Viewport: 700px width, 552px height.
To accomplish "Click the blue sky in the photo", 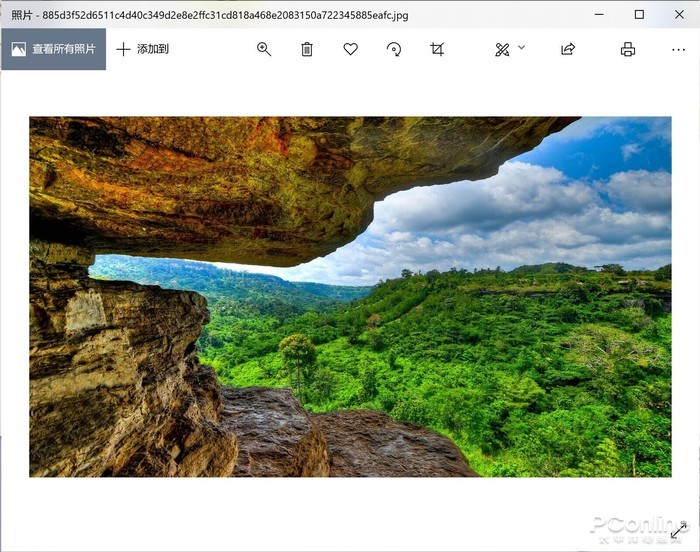I will [x=640, y=150].
